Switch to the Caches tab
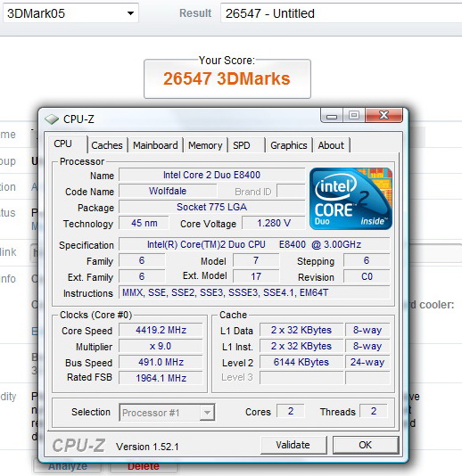This screenshot has width=462, height=476. 107,145
